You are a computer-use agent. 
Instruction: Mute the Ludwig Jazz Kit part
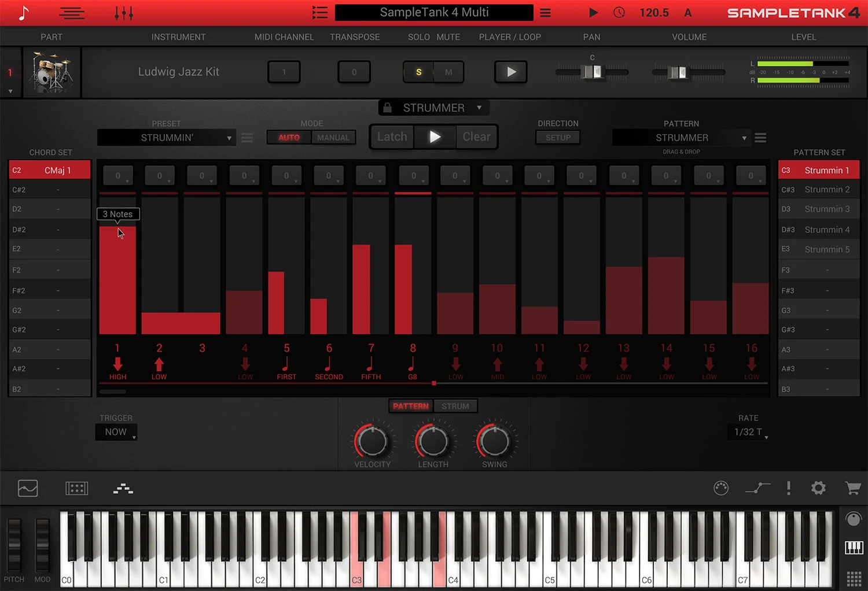(x=448, y=72)
